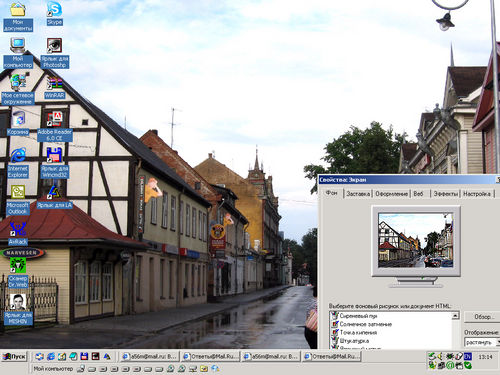Click the Обзор browse button
500x375 pixels.
pos(482,317)
